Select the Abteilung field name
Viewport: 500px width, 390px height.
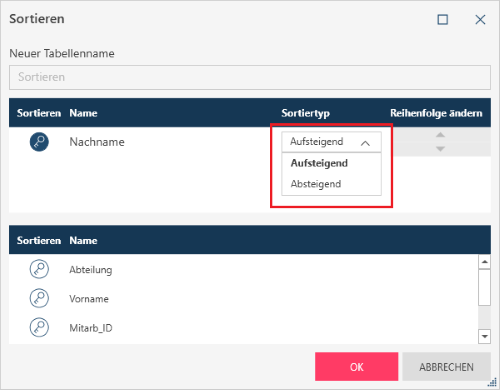point(91,270)
